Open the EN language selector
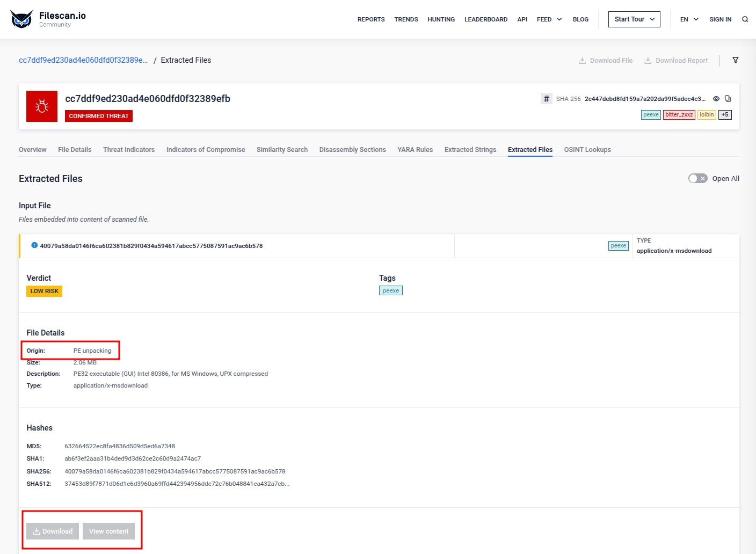756x554 pixels. pyautogui.click(x=689, y=19)
